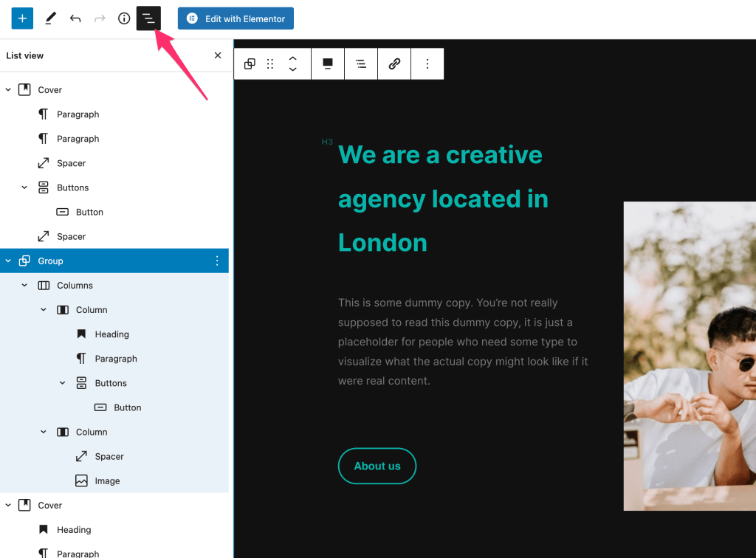Open the block toolbar options menu
The image size is (756, 558).
tap(427, 63)
